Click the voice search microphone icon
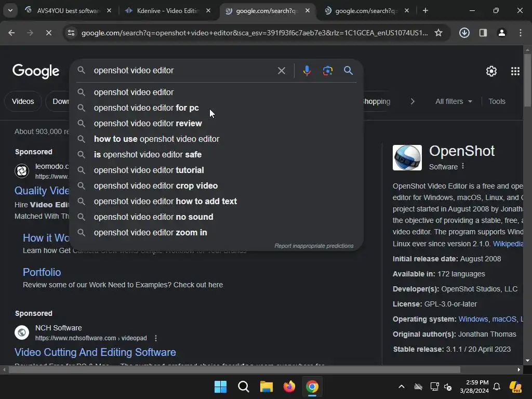This screenshot has width=532, height=399. pyautogui.click(x=307, y=71)
